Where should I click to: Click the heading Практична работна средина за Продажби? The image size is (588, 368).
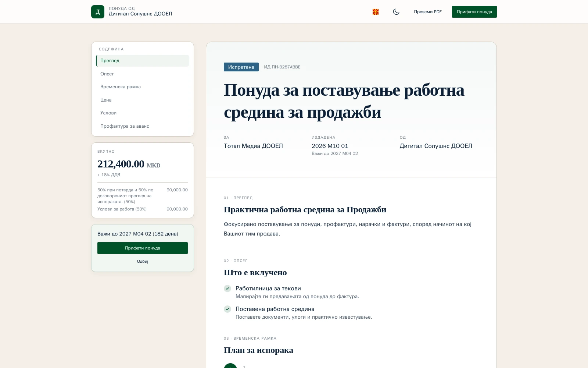coord(305,210)
